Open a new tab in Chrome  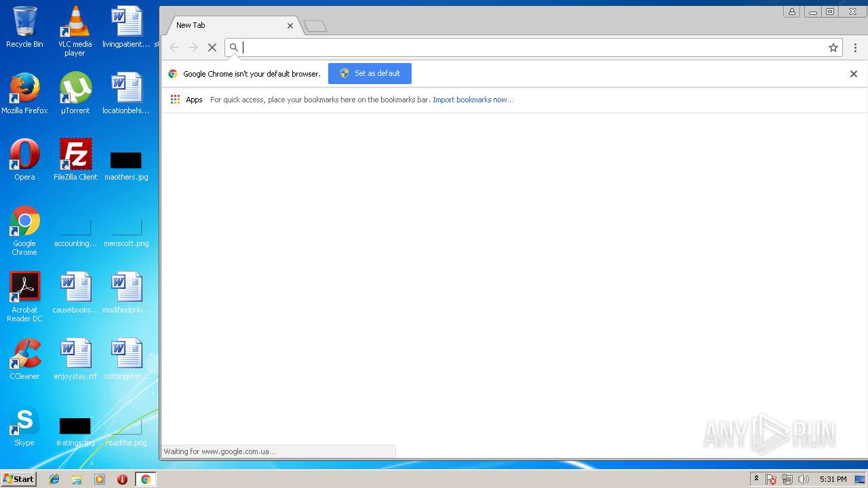pos(315,26)
